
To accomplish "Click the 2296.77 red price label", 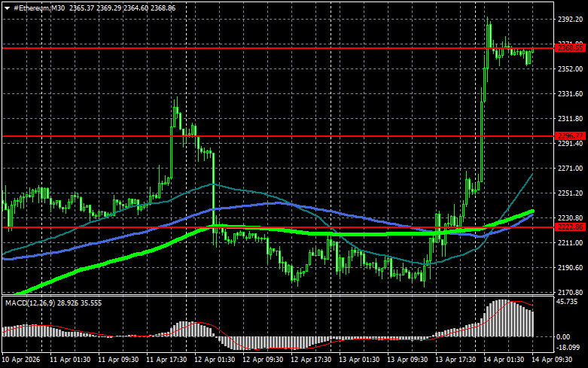I will coord(570,136).
